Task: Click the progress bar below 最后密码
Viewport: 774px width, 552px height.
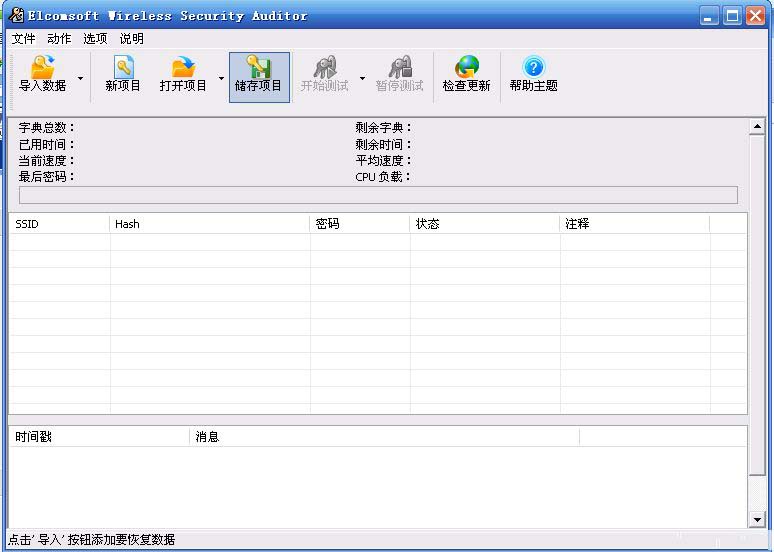Action: click(x=378, y=195)
